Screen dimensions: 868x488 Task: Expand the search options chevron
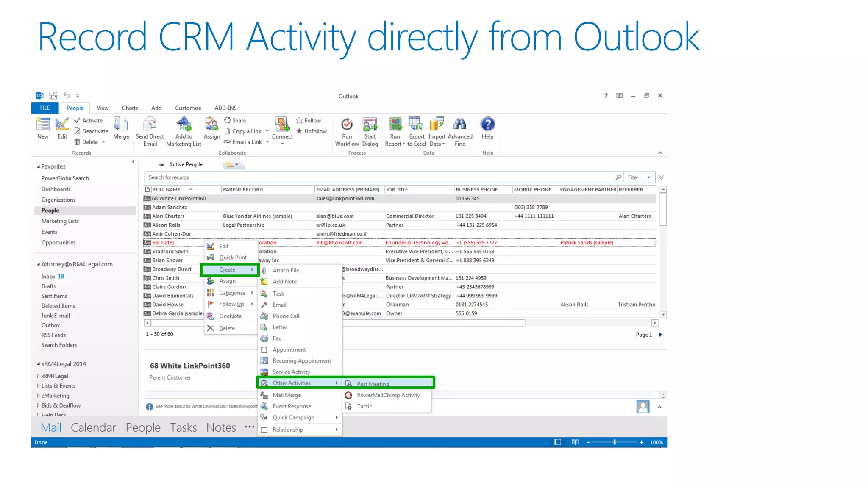click(661, 177)
